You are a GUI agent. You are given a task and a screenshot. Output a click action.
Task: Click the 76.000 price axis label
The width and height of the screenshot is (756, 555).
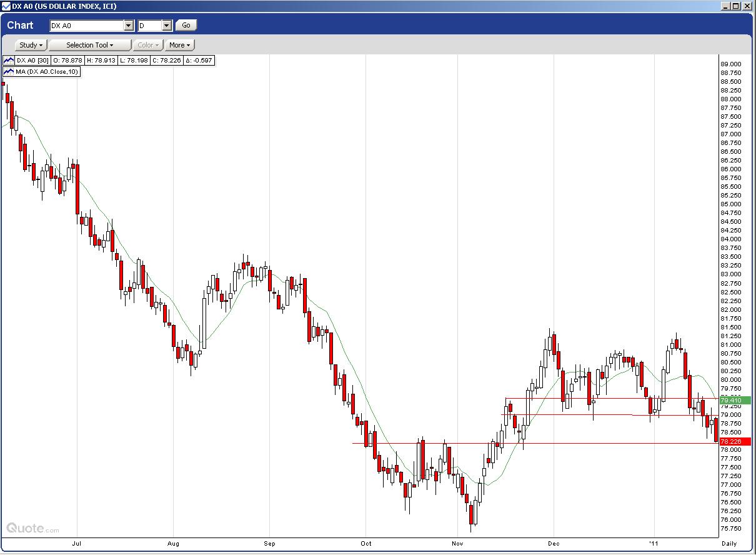(731, 520)
